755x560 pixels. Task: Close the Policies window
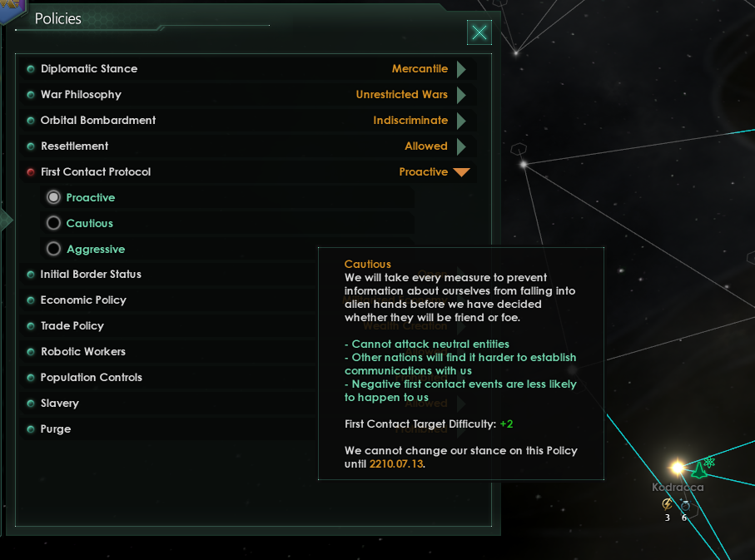[479, 32]
